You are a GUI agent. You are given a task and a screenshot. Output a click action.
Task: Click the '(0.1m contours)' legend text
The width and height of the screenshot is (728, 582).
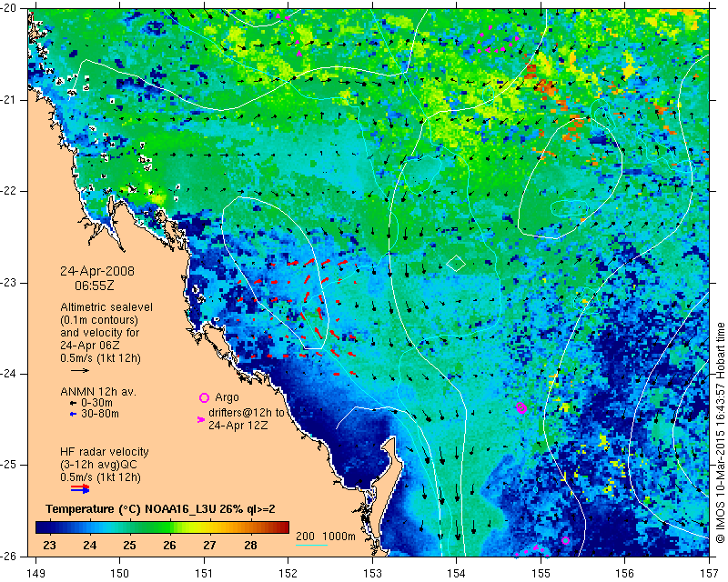99,320
